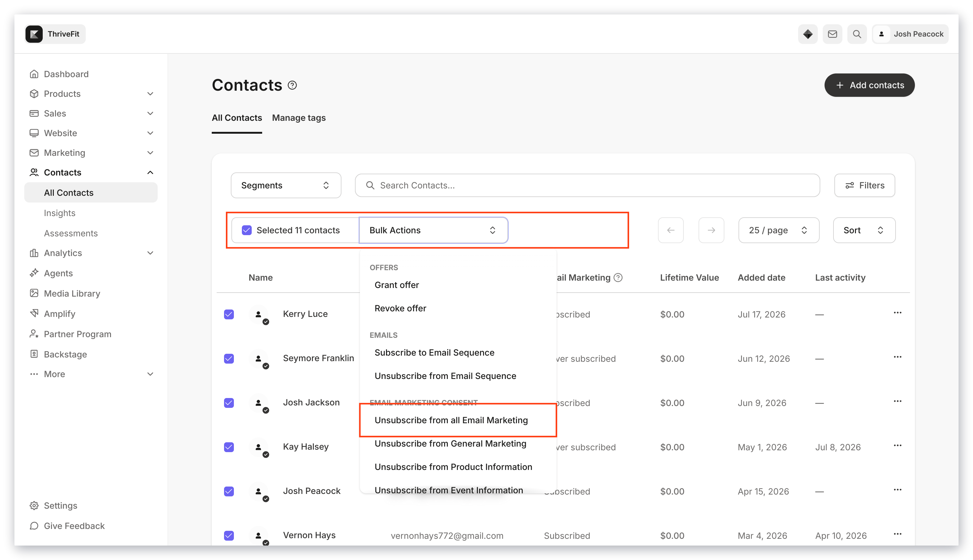Open Assessments under Contacts
This screenshot has width=973, height=560.
click(71, 233)
